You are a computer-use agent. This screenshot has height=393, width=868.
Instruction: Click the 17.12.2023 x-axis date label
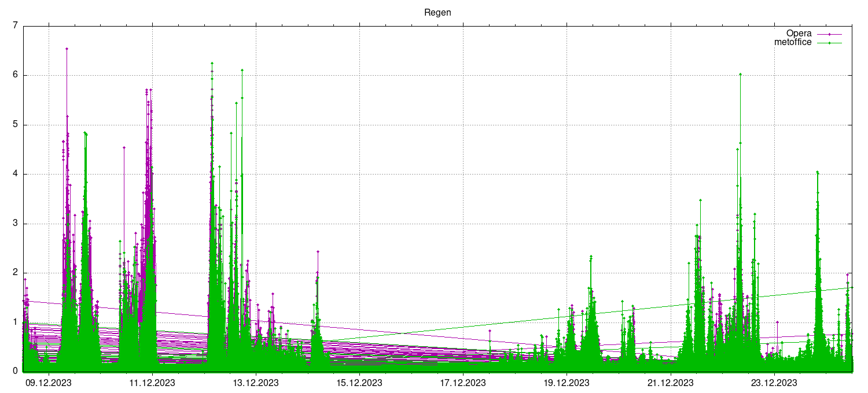click(x=463, y=382)
